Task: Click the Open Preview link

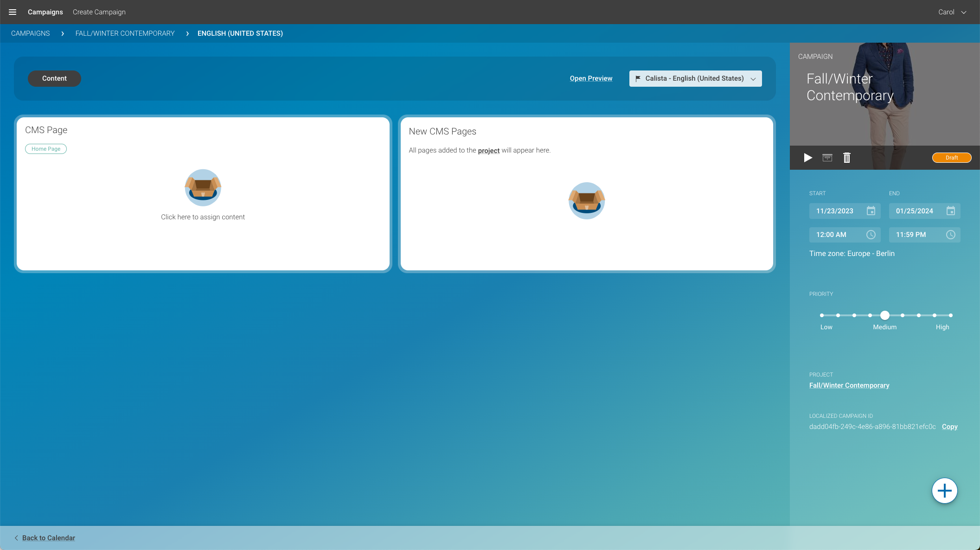Action: click(591, 79)
